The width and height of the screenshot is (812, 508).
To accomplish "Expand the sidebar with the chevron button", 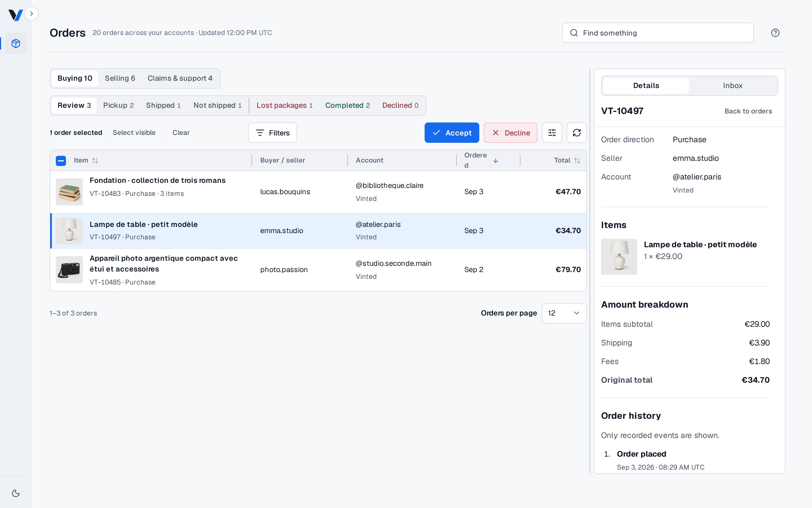I will (x=32, y=14).
